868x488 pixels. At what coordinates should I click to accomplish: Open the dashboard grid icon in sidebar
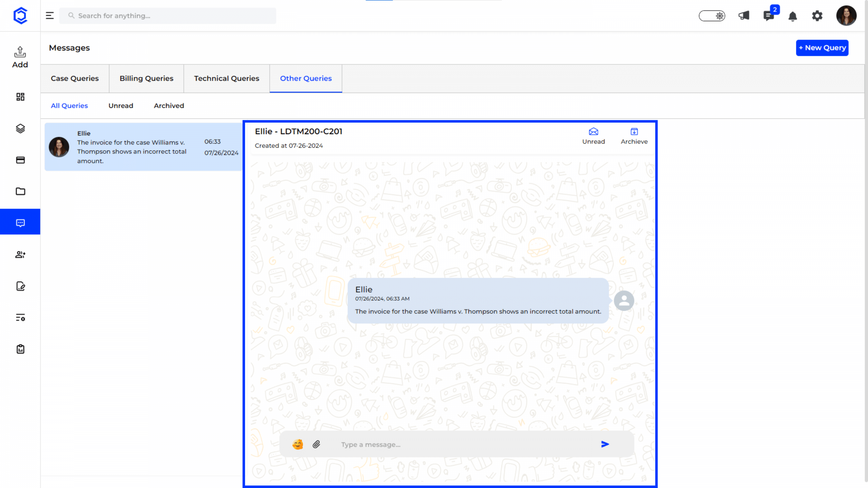(20, 97)
